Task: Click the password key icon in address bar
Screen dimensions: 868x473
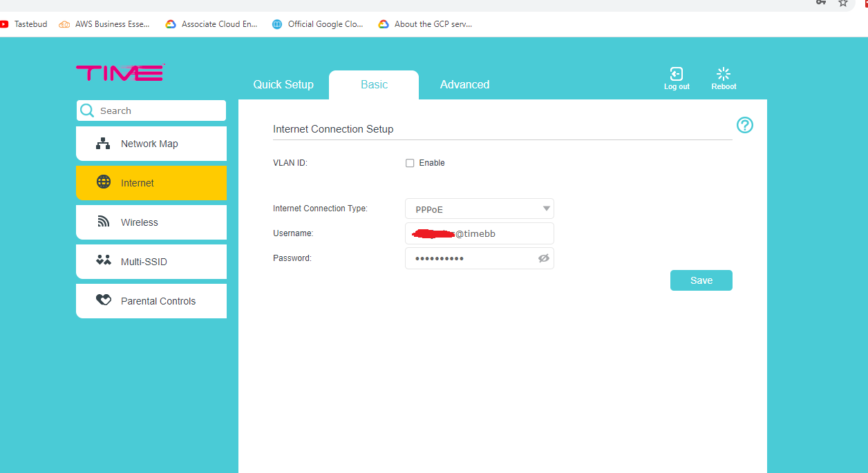Action: (820, 2)
